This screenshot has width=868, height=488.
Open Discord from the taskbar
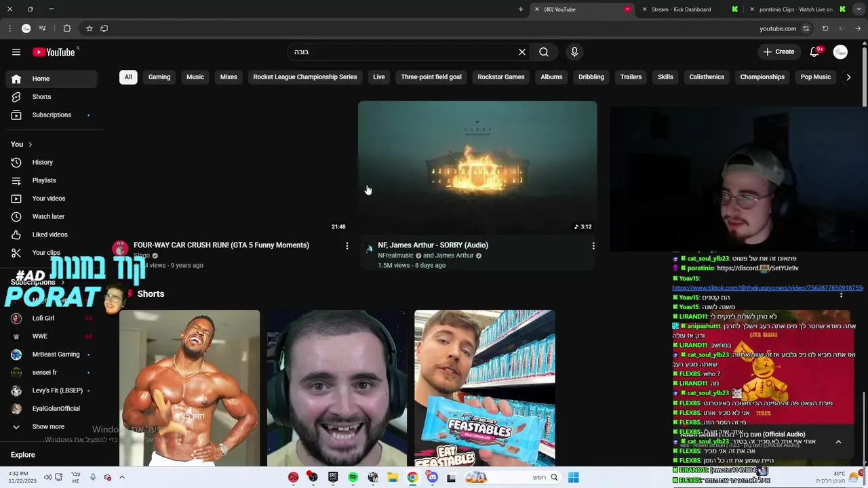coord(432,477)
